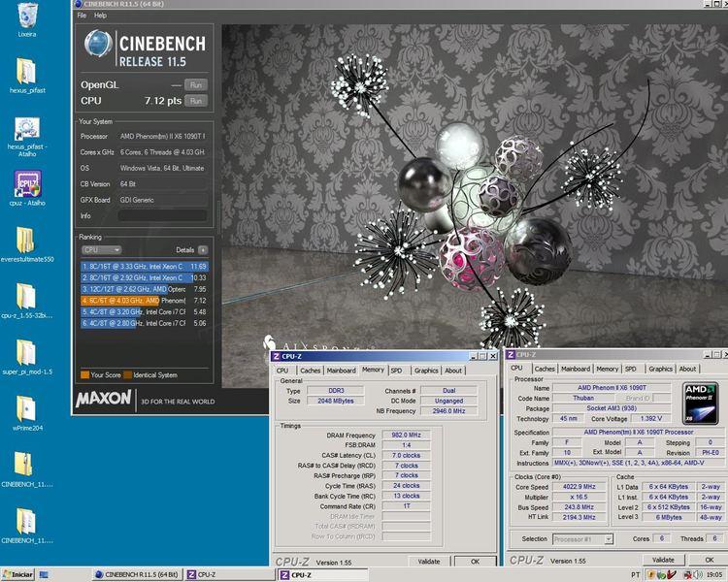Click the PT language indicator

tap(636, 574)
